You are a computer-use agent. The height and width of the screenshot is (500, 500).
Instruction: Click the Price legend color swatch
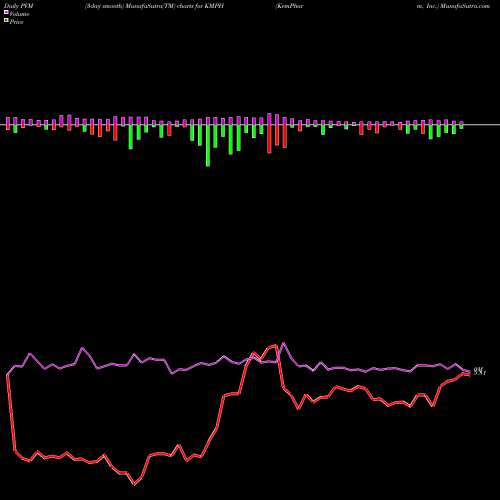tap(6, 21)
